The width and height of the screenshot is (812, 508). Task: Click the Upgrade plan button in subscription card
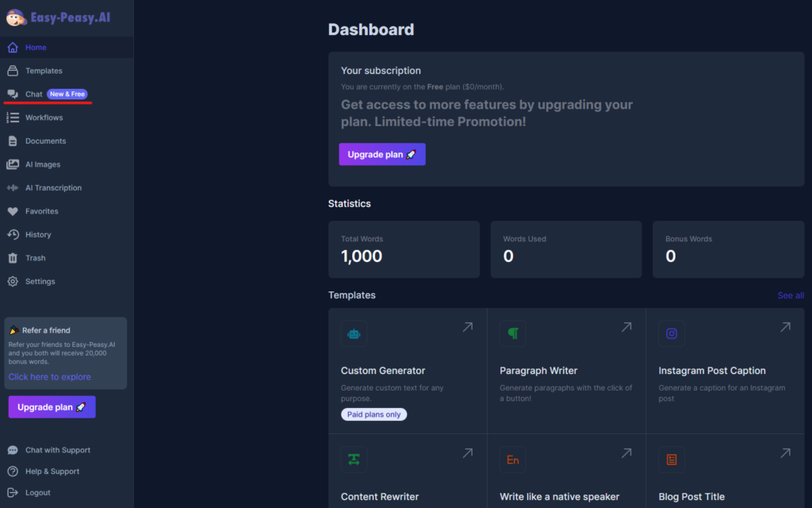(382, 155)
